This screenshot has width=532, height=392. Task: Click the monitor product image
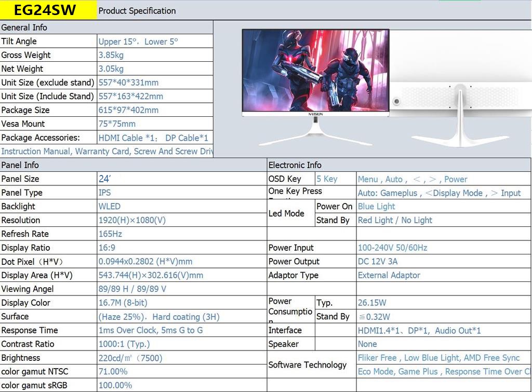tap(317, 73)
